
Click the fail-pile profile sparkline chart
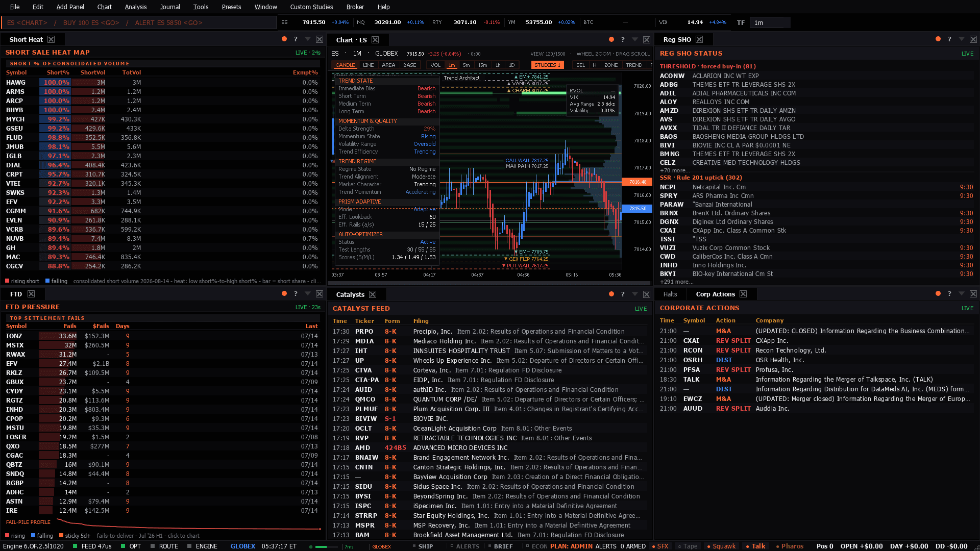[x=189, y=524]
